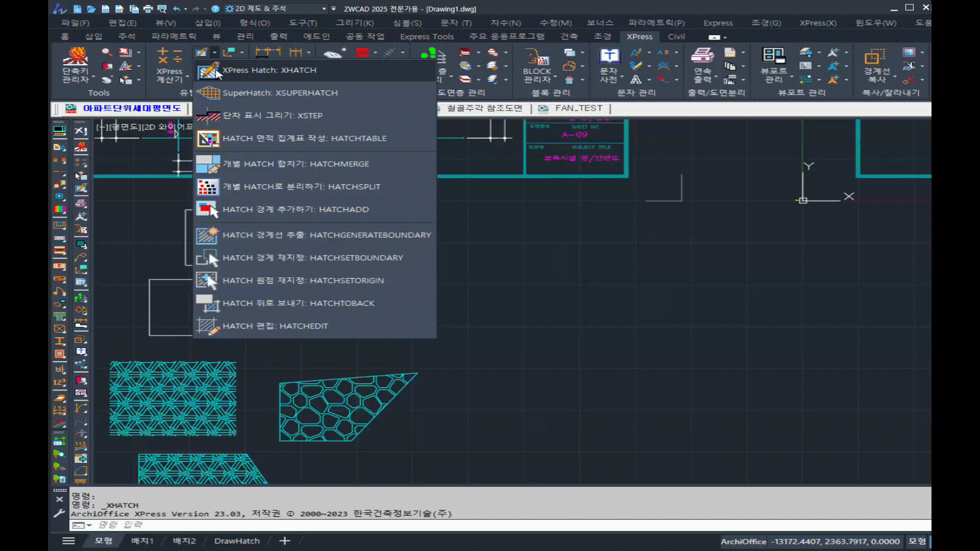This screenshot has height=551, width=980.
Task: Switch to the Civil ribbon tab
Action: click(x=676, y=37)
